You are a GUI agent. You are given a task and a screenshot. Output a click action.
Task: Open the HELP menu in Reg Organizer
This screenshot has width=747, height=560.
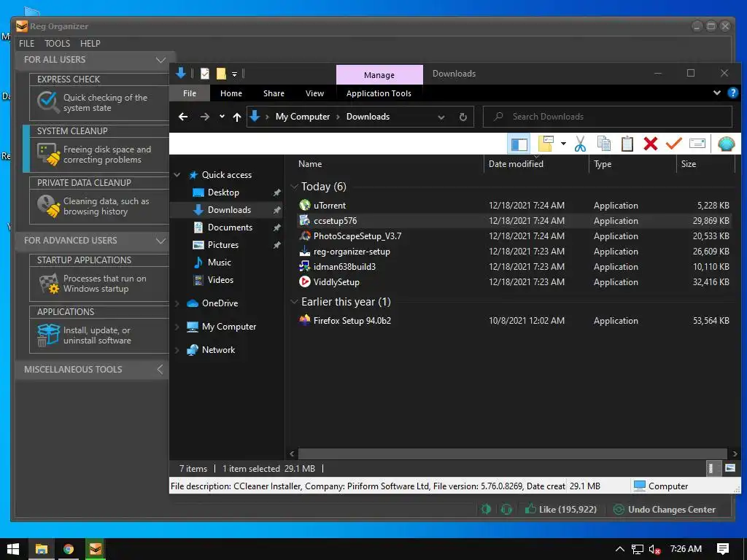click(x=90, y=43)
